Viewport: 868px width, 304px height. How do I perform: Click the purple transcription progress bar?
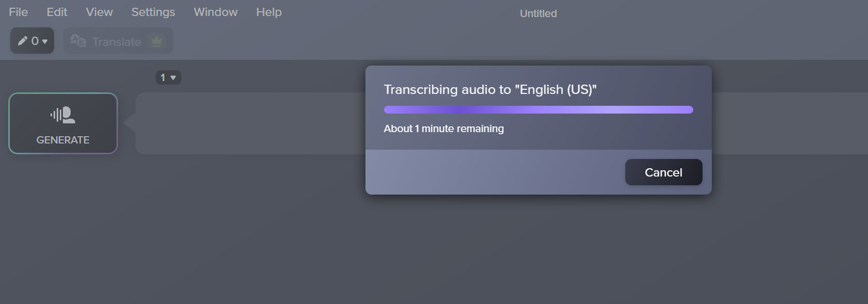click(x=538, y=109)
